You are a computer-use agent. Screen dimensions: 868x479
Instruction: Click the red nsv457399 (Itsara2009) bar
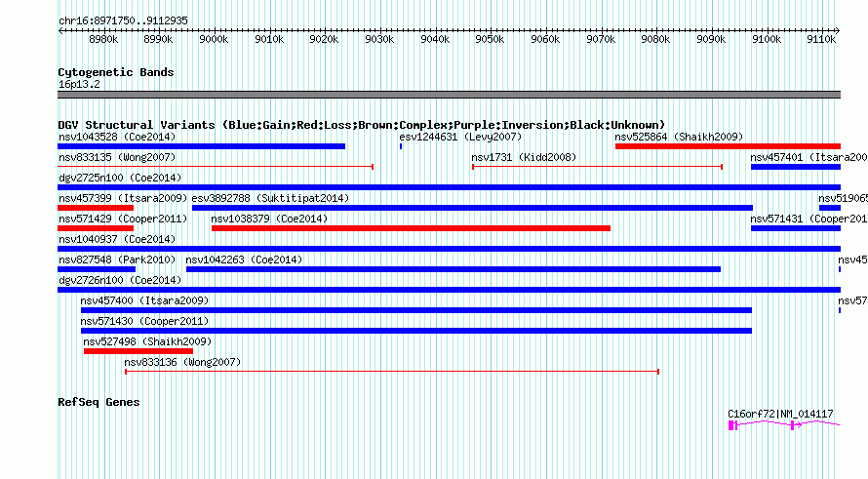(96, 208)
